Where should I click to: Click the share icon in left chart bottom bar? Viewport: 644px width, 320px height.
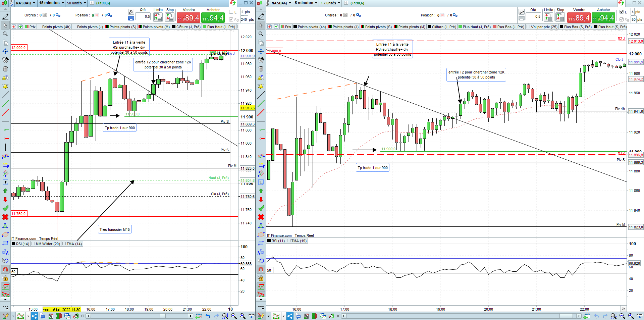point(34,316)
